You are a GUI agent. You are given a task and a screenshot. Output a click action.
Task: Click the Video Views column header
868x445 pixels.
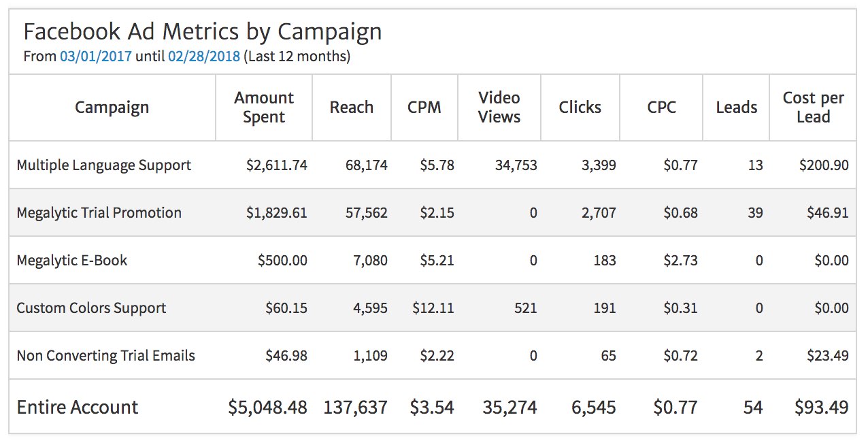[x=499, y=108]
